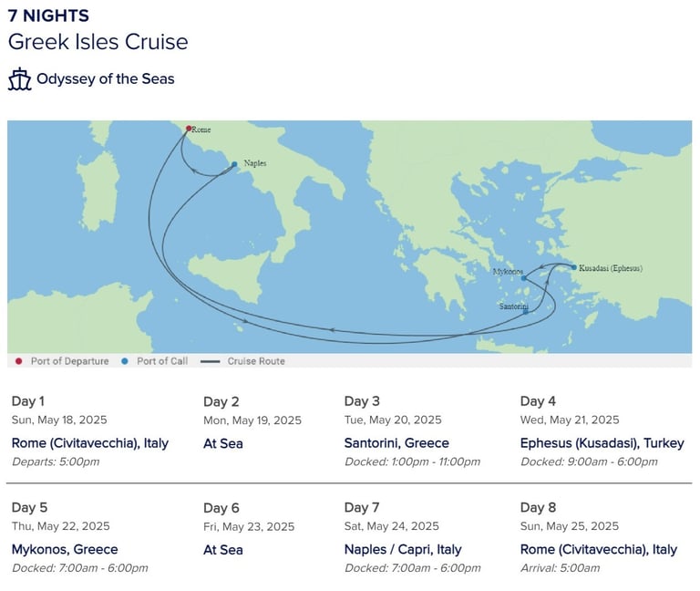Image resolution: width=700 pixels, height=591 pixels.
Task: Click Rome (Civitavecchia), Italy under Day 8
Action: (599, 549)
